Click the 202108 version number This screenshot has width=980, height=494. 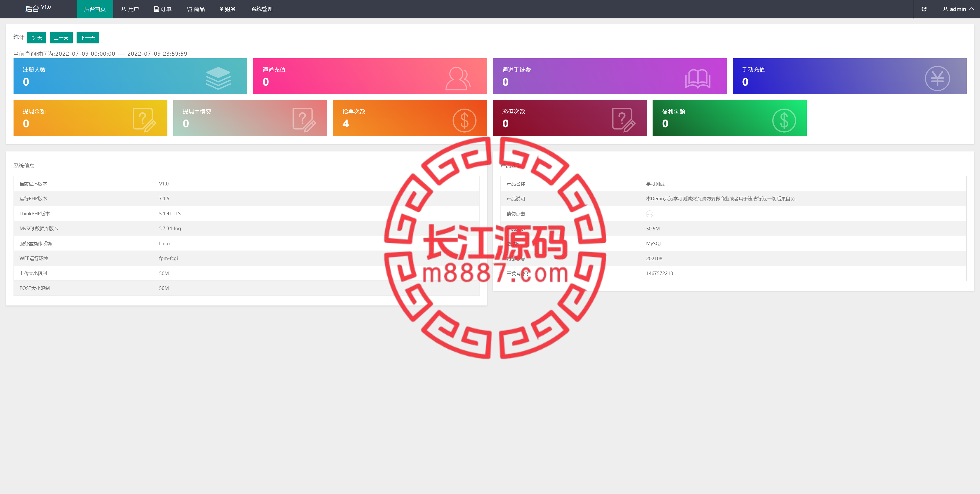654,258
